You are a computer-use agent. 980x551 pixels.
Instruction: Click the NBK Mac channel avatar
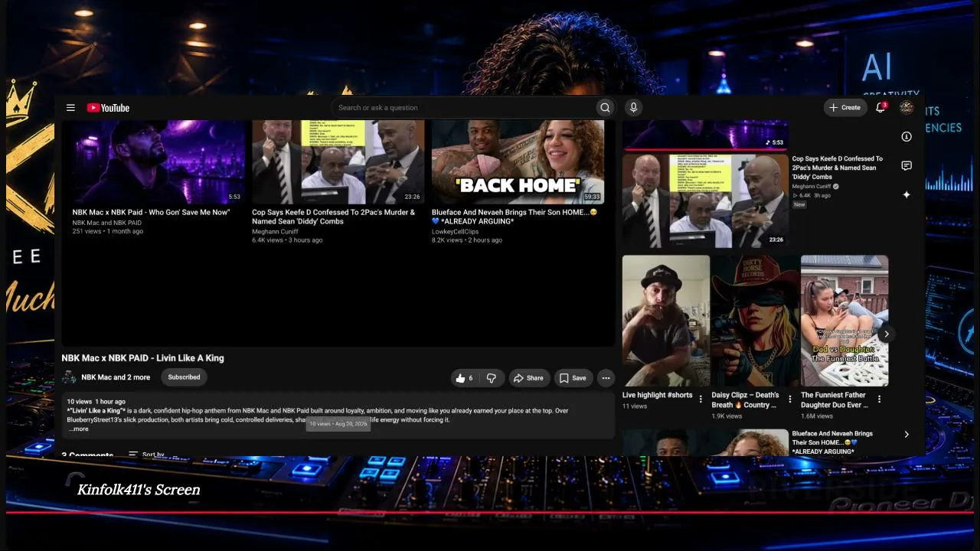click(69, 377)
